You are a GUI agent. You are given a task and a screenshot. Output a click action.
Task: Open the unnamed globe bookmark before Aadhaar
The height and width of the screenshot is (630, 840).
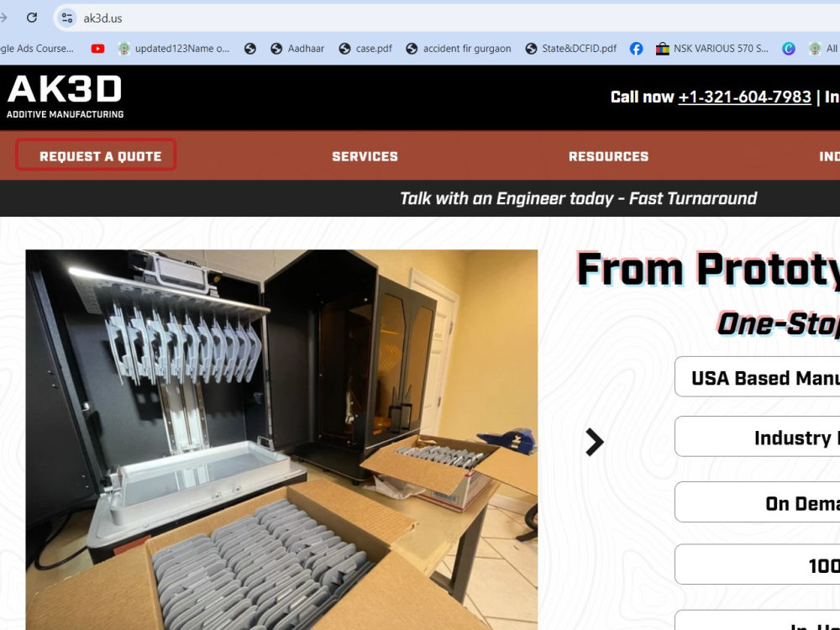coord(250,49)
